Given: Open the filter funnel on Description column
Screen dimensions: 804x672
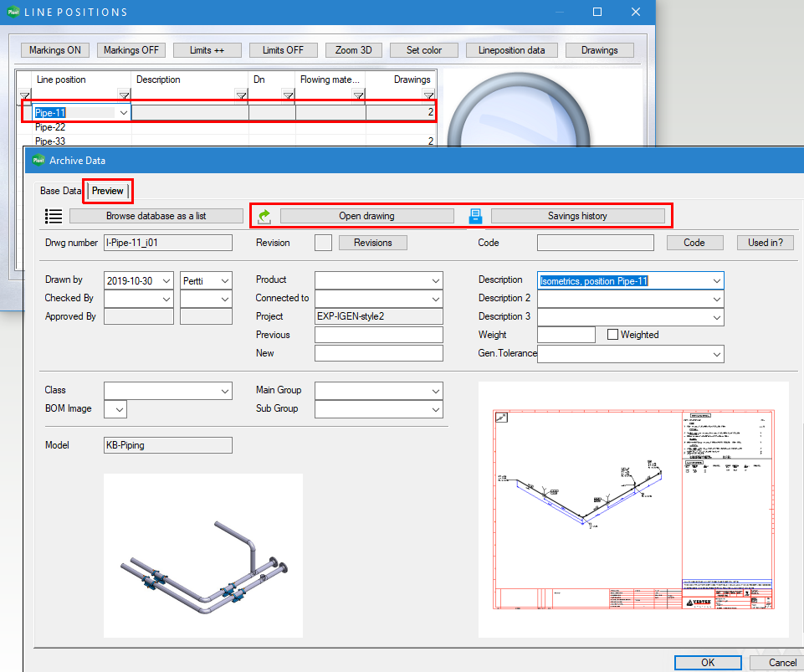Looking at the screenshot, I should click(241, 95).
